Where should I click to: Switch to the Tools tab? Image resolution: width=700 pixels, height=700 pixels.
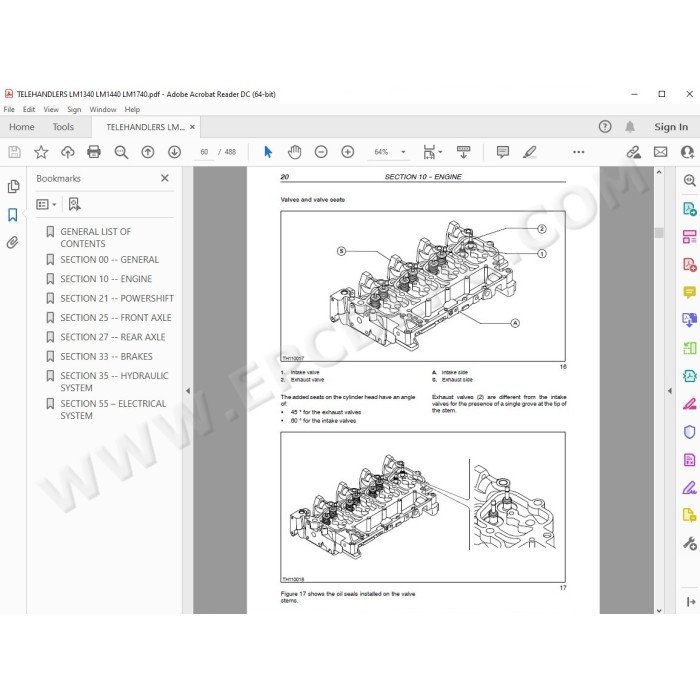(63, 127)
